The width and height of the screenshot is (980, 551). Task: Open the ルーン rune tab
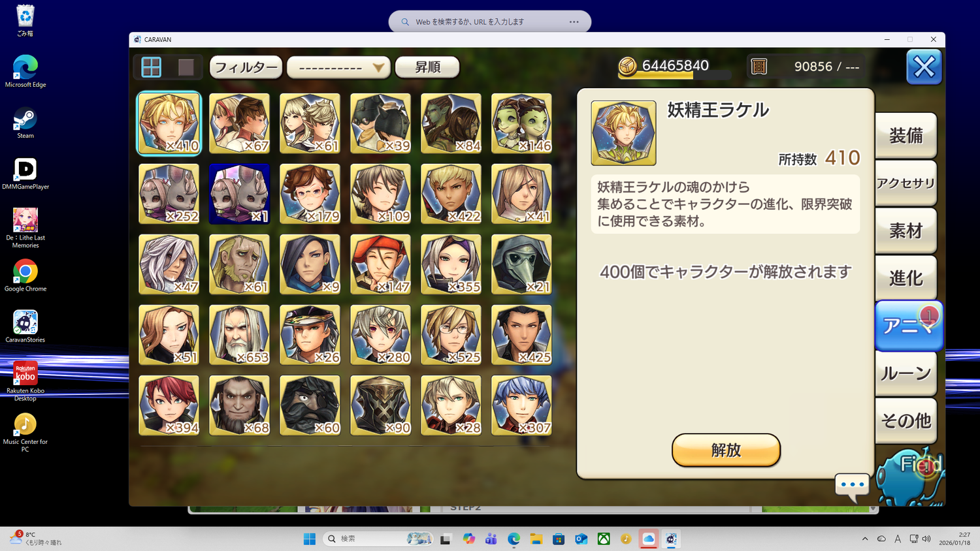click(x=906, y=373)
